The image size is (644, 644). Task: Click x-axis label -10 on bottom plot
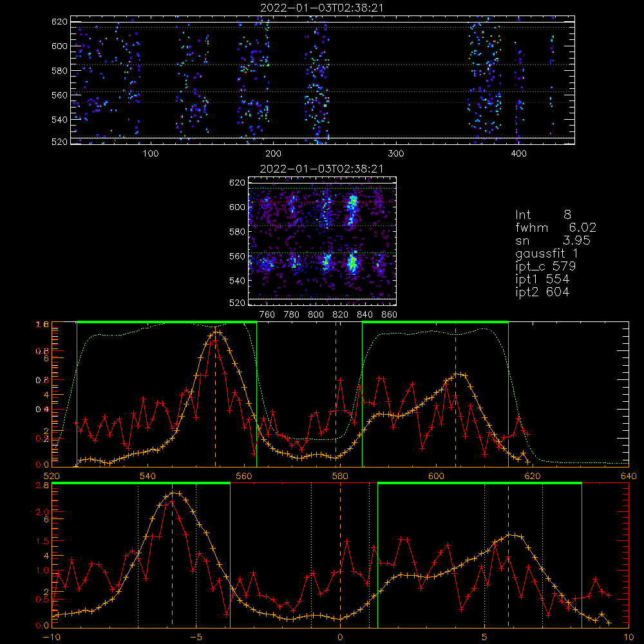tap(52, 637)
